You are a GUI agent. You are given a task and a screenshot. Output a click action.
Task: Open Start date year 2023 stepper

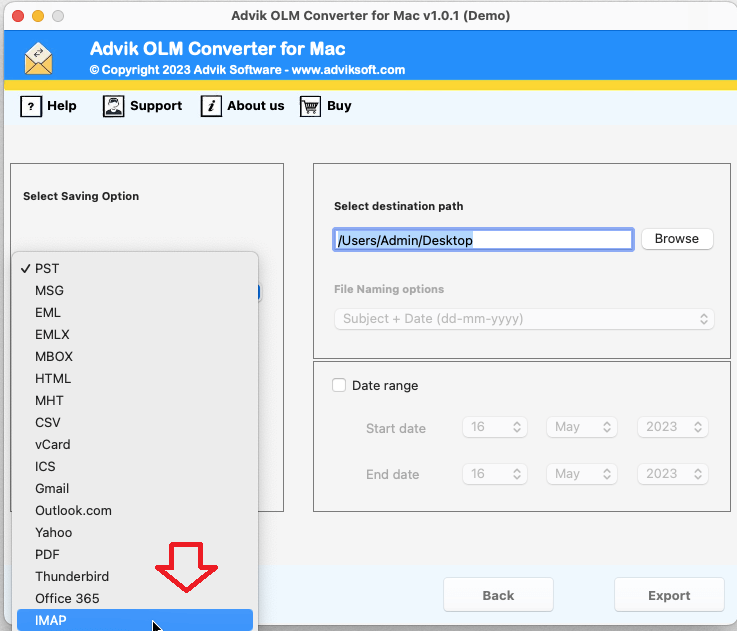(x=673, y=427)
